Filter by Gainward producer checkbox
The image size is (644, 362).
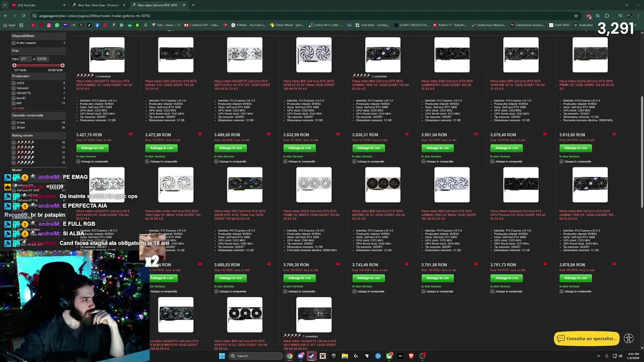coord(14,88)
